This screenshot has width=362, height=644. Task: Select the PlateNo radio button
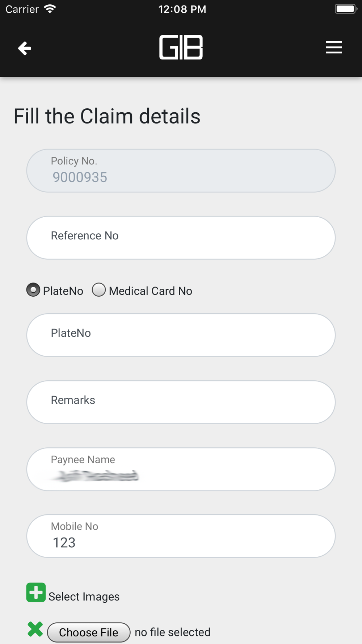click(33, 290)
